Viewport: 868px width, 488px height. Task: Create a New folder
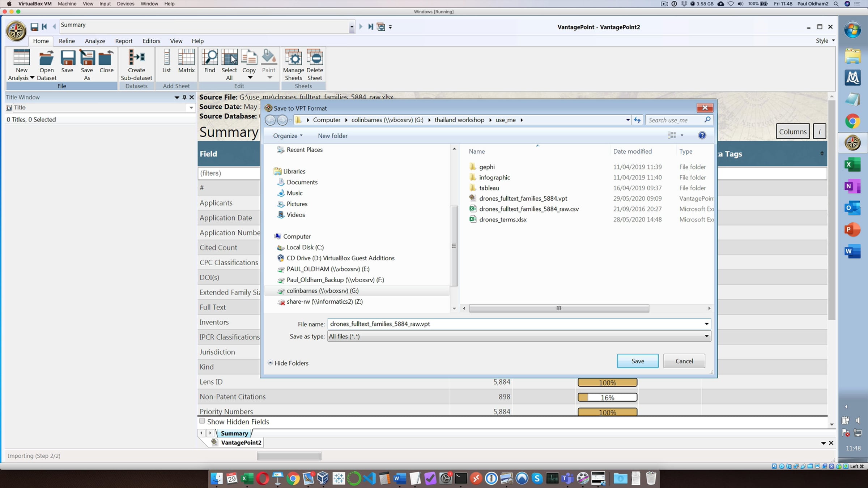pos(333,136)
